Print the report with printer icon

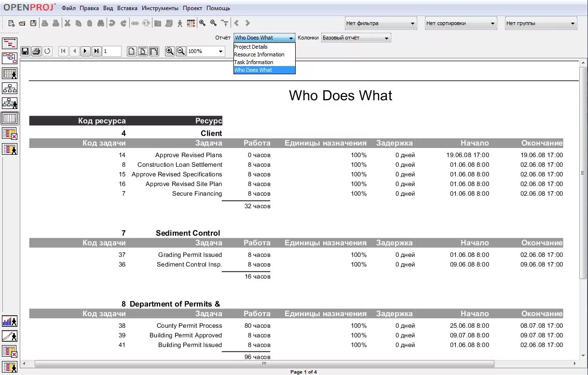pyautogui.click(x=36, y=51)
